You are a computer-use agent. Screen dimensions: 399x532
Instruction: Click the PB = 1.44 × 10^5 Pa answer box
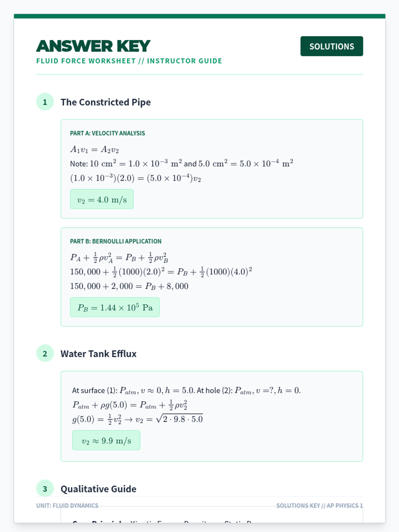[x=115, y=308]
